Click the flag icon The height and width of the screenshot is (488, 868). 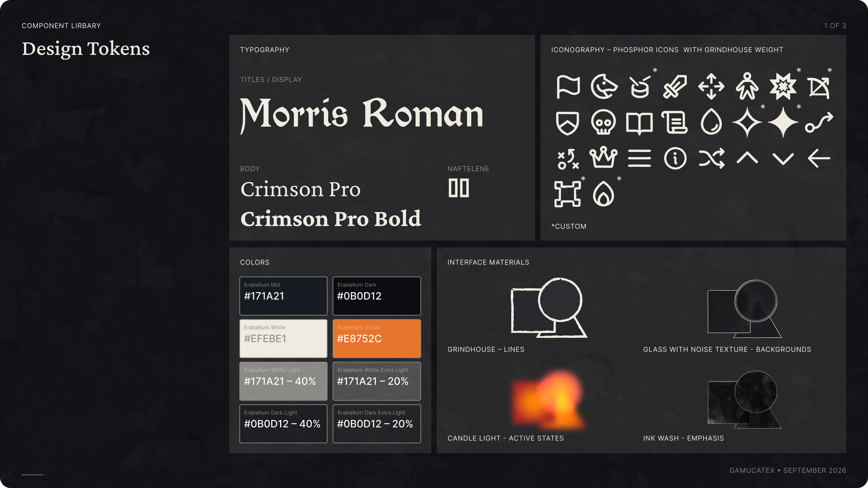[x=568, y=87]
